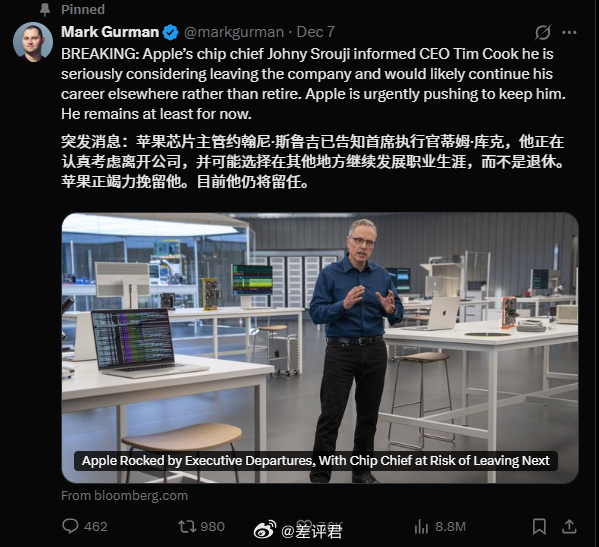Open the From bloomberg.com source link
This screenshot has height=547, width=599.
point(125,495)
